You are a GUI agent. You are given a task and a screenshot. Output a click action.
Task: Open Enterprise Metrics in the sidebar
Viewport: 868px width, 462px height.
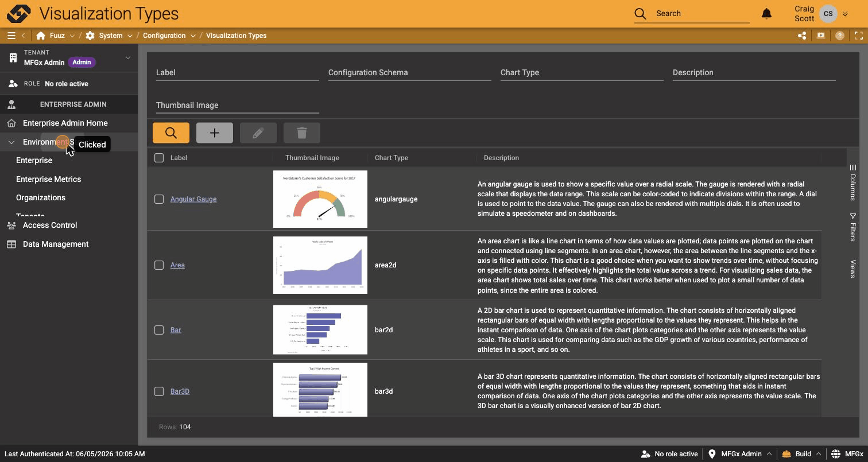pyautogui.click(x=49, y=179)
